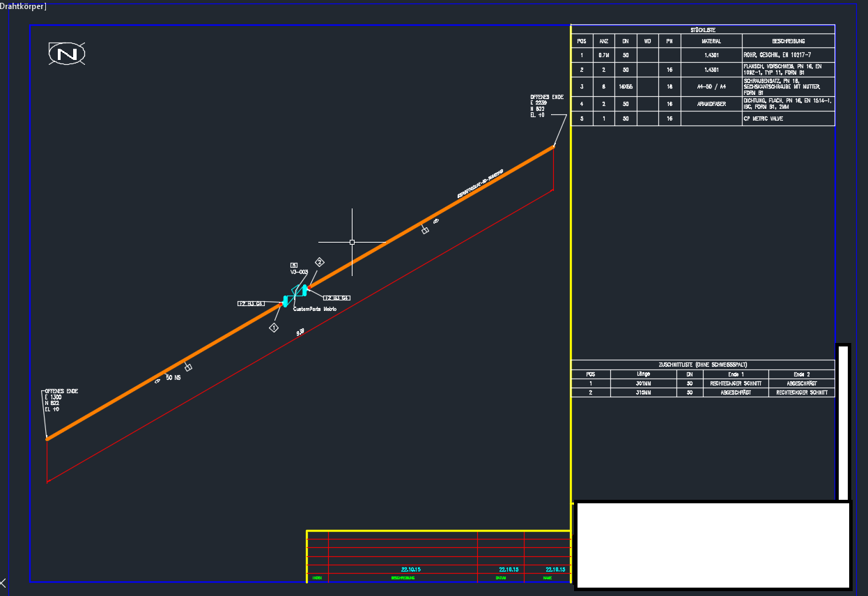The height and width of the screenshot is (596, 868).
Task: Select the Ende 1 column header
Action: tap(736, 374)
